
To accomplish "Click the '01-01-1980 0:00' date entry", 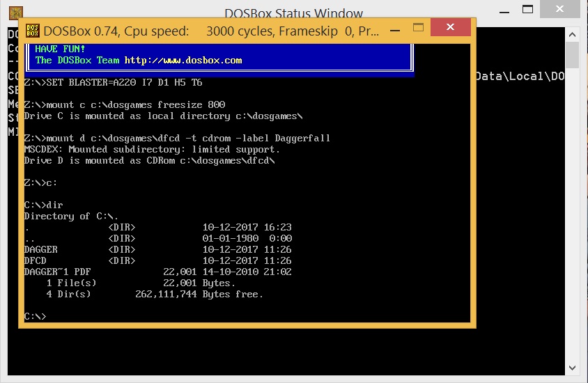I will (x=247, y=238).
